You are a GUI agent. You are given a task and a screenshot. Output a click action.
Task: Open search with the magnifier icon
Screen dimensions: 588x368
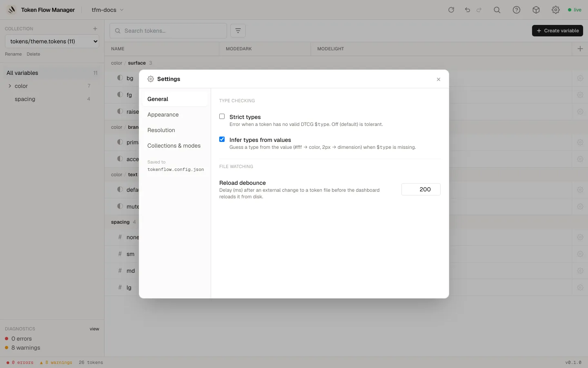[x=497, y=10]
